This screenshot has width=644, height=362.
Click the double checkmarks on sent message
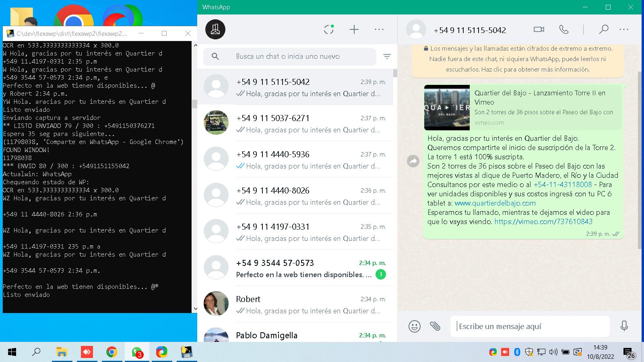[616, 234]
